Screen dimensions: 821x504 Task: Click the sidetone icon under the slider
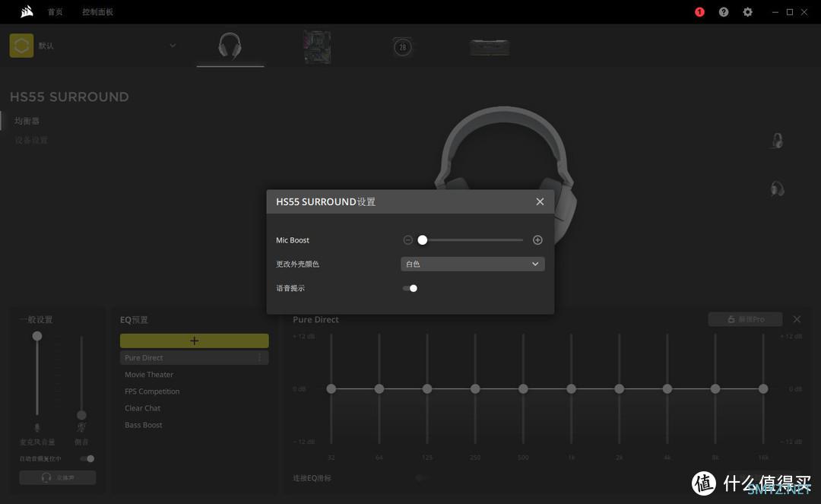pyautogui.click(x=81, y=428)
